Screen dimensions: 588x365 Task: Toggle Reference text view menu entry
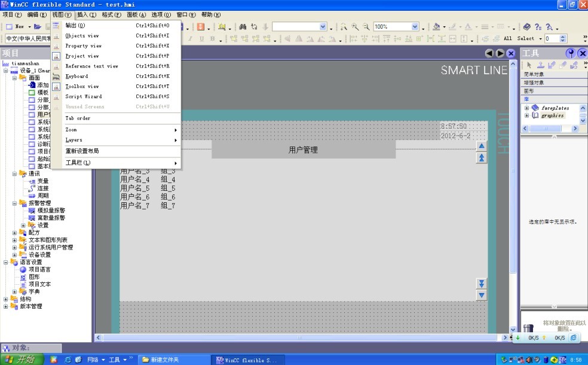point(117,66)
